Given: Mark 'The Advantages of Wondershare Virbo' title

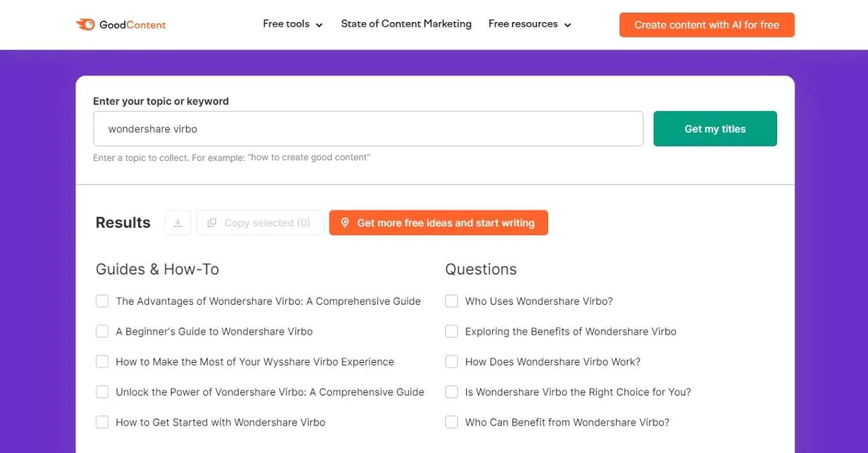Looking at the screenshot, I should [x=102, y=301].
